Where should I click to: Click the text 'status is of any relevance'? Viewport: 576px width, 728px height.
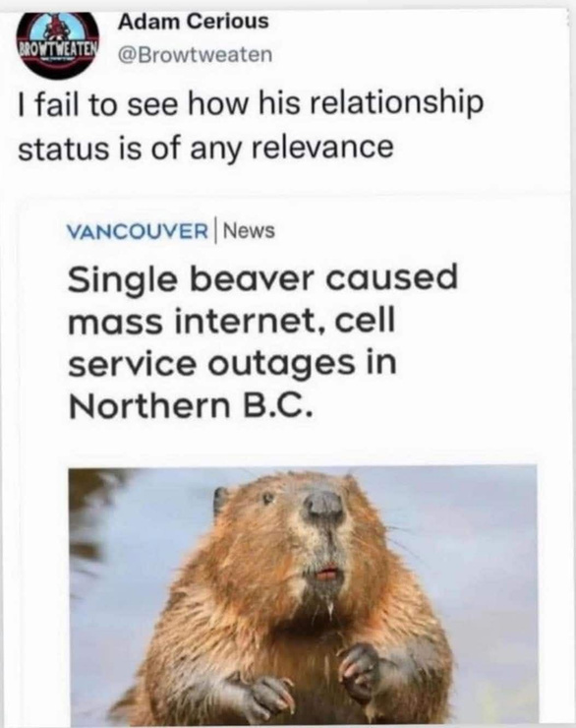tap(205, 148)
